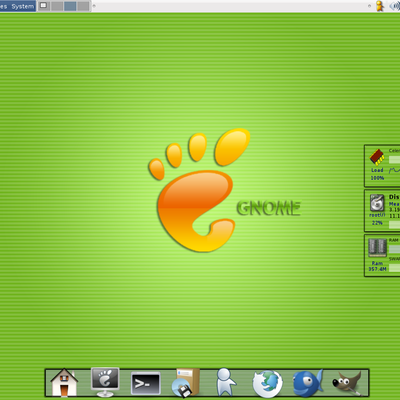This screenshot has height=400, width=400.
Task: Click the yellow messenger buddy tray icon
Action: [x=380, y=6]
